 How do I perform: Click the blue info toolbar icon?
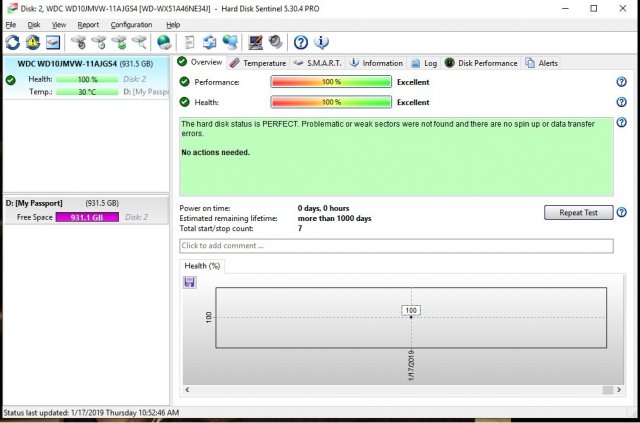tap(321, 42)
